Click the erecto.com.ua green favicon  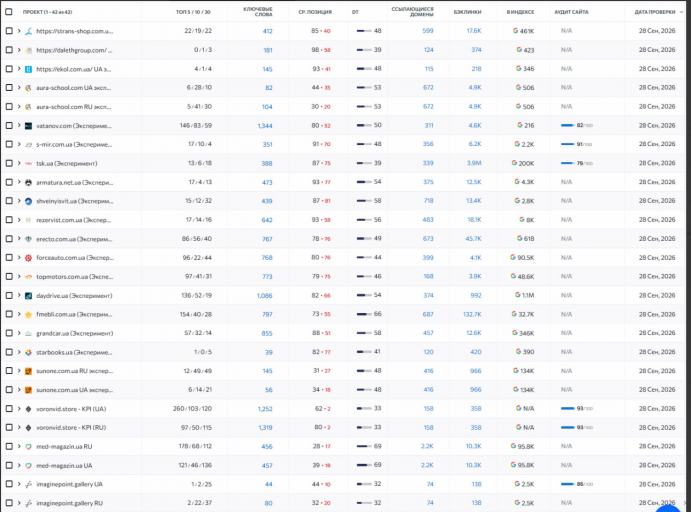(28, 239)
